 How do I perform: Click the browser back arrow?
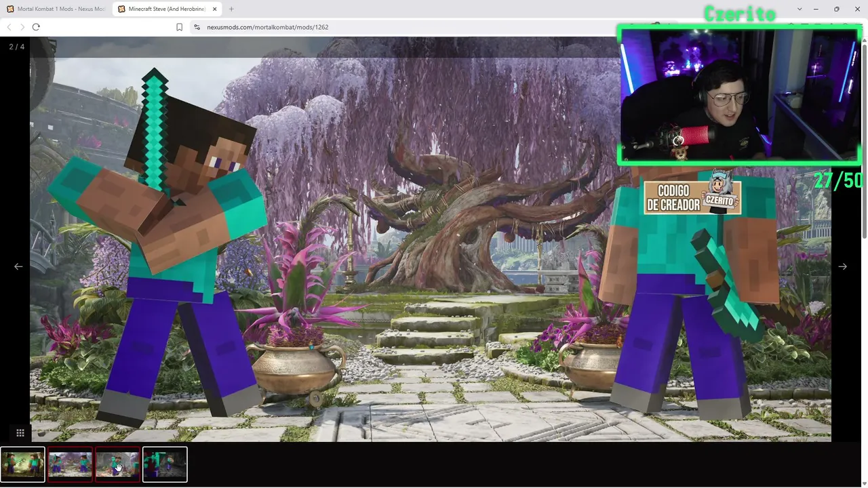pyautogui.click(x=9, y=27)
